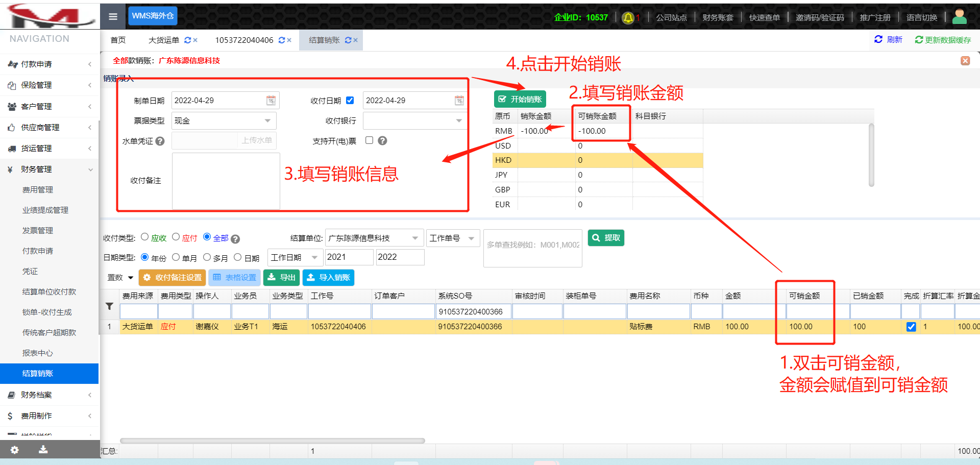Image resolution: width=980 pixels, height=465 pixels.
Task: Click the horizontal scrollbar under the table
Action: click(272, 440)
